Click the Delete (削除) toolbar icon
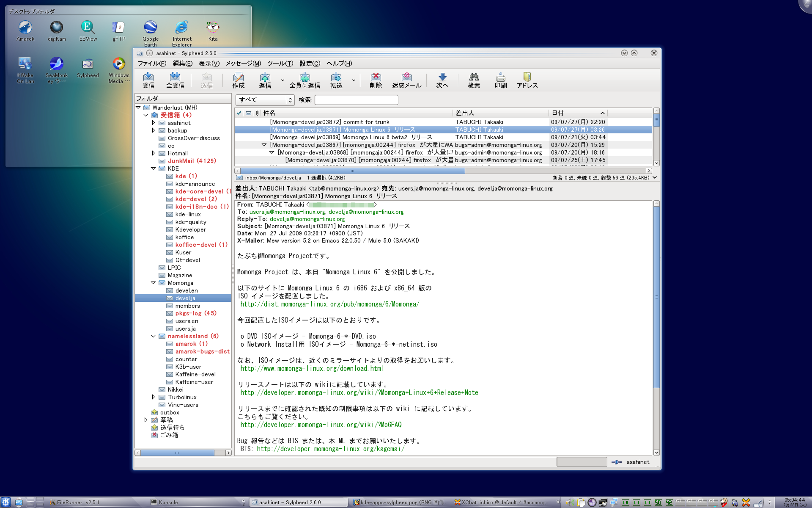Image resolution: width=812 pixels, height=508 pixels. (x=376, y=80)
